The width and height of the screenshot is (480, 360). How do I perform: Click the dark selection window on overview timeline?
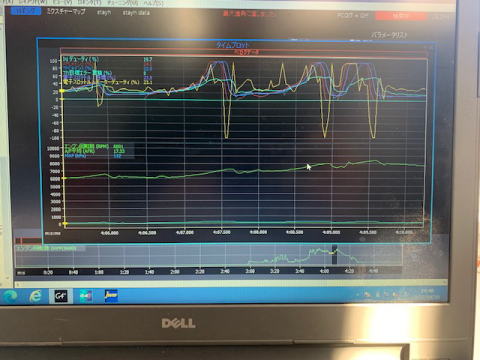[x=334, y=255]
